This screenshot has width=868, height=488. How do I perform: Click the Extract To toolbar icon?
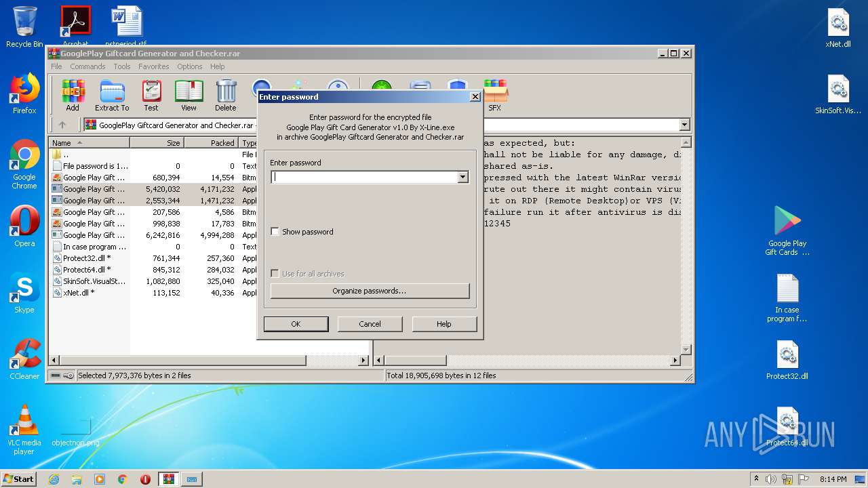point(112,95)
